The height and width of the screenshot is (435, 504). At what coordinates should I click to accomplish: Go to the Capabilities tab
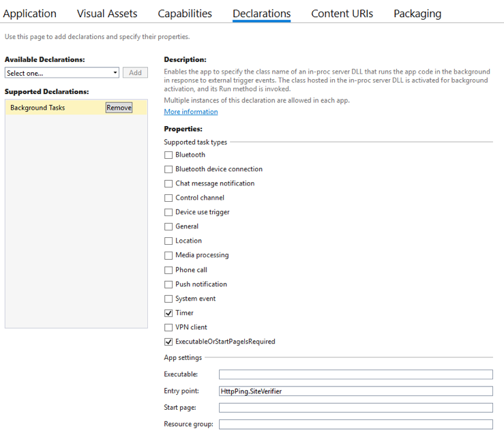click(x=185, y=14)
